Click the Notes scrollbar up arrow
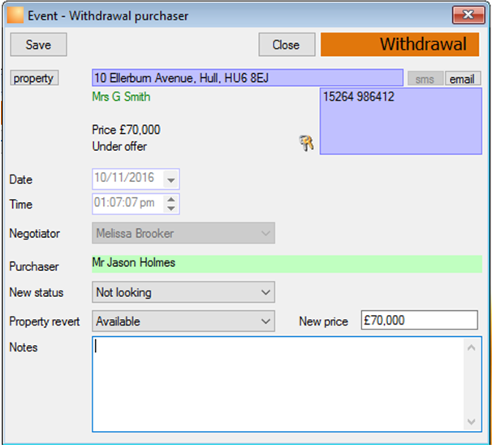The width and height of the screenshot is (492, 448). point(471,347)
